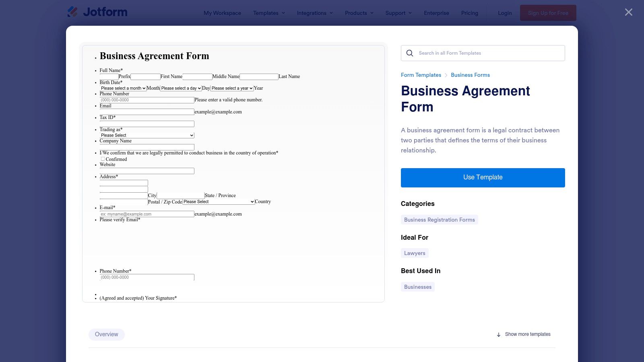
Task: Open the 'Please select a year' dropdown
Action: (231, 88)
